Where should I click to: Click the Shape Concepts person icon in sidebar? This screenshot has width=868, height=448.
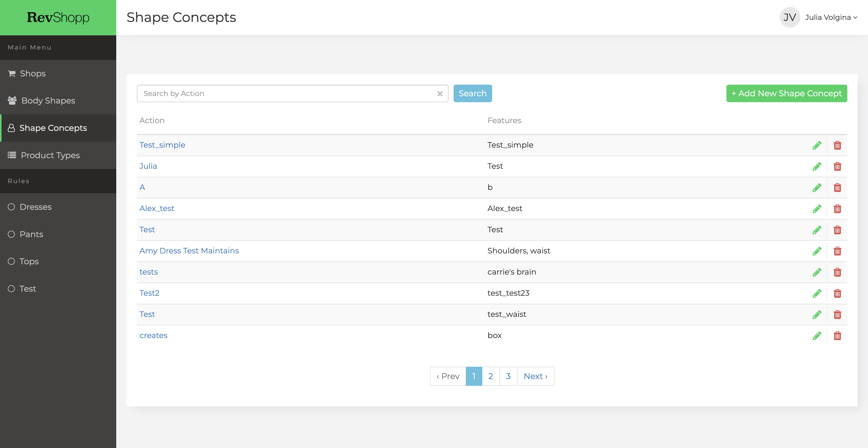pyautogui.click(x=11, y=128)
